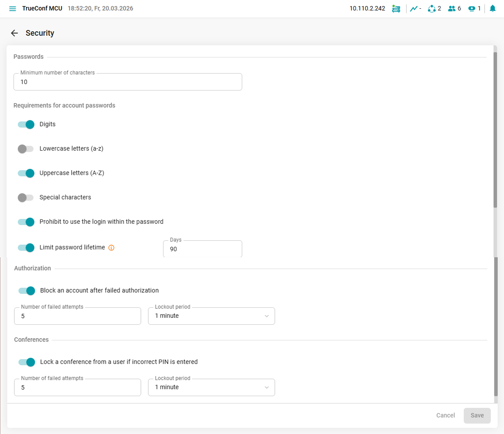This screenshot has height=434, width=504.
Task: Enable the Lowercase letters (a-z) toggle
Action: [x=26, y=149]
